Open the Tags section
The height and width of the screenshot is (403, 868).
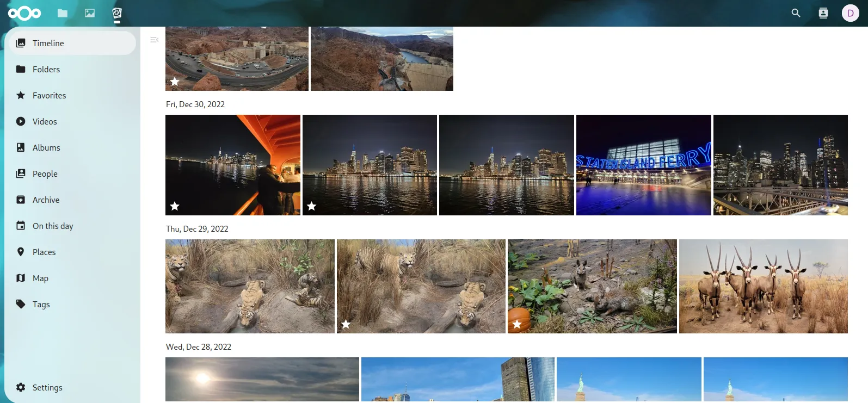coord(41,304)
